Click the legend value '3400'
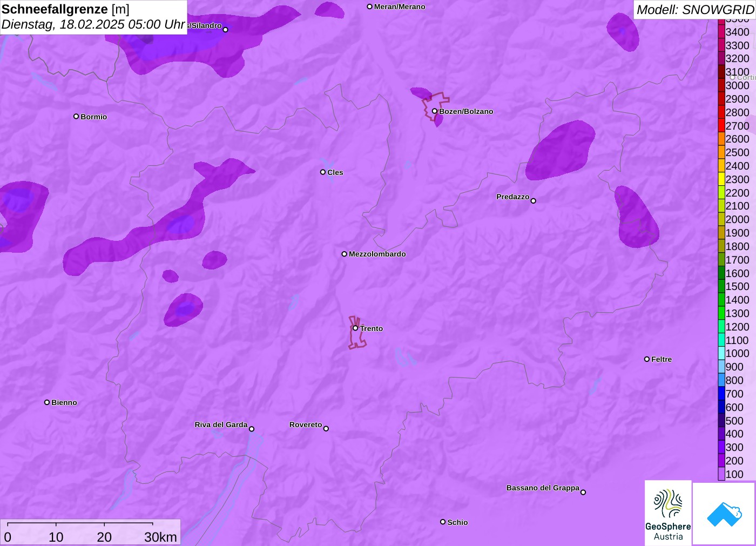The width and height of the screenshot is (756, 546). (x=737, y=32)
